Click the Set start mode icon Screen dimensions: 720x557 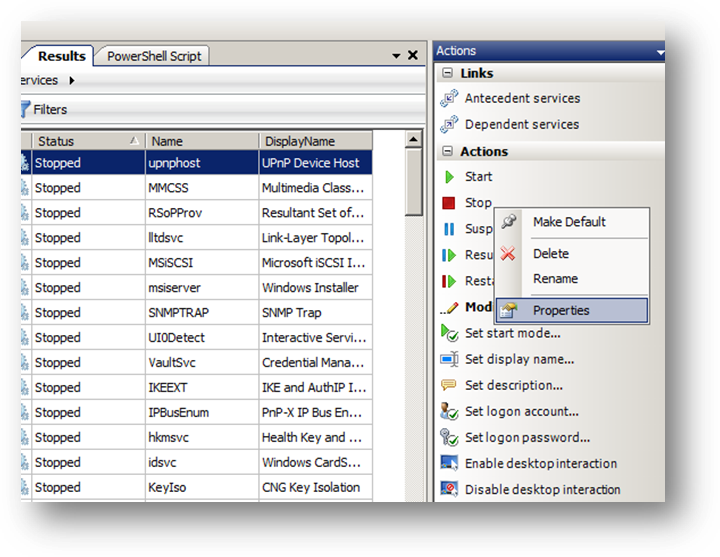(x=449, y=333)
